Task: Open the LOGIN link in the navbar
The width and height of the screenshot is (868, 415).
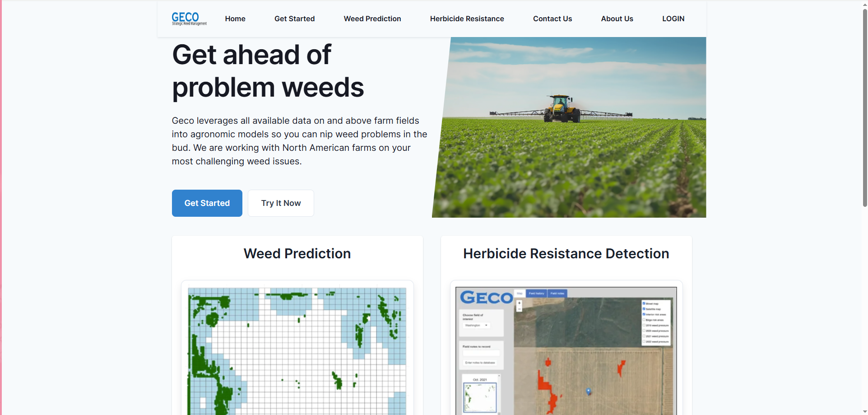Action: 673,19
